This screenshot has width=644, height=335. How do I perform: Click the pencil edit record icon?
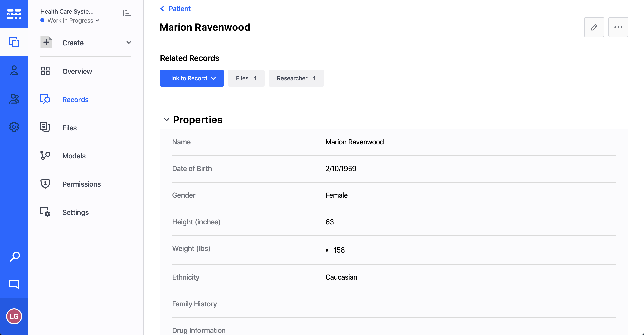(x=594, y=27)
